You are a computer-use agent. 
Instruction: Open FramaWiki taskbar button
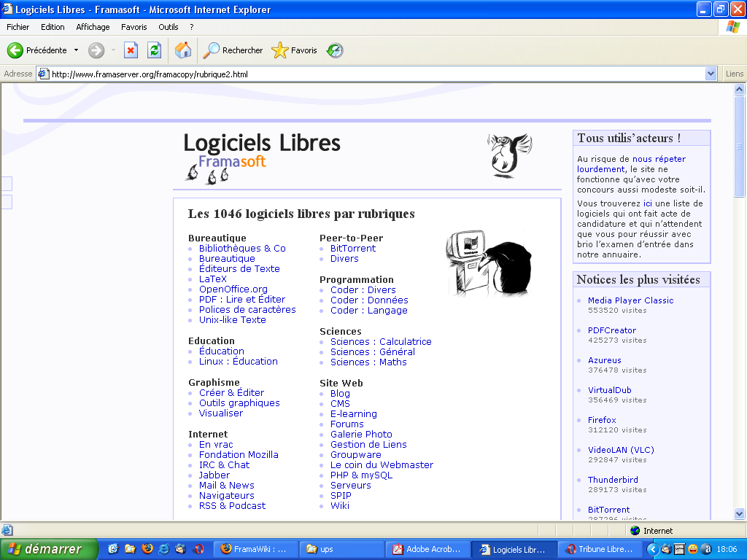[256, 549]
